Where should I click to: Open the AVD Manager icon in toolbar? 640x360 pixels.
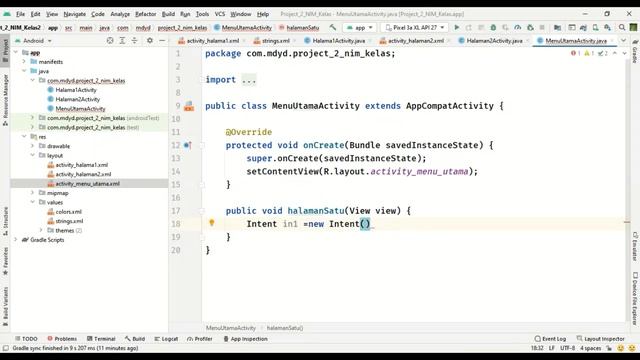coord(596,28)
